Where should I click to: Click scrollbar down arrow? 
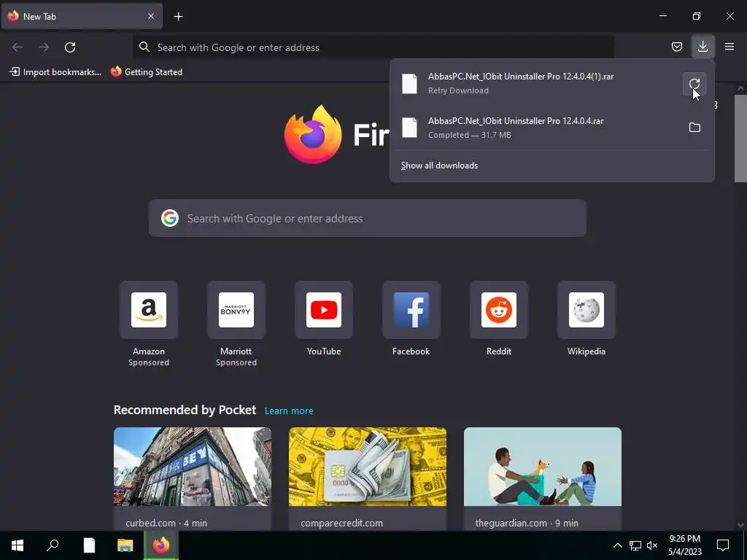(740, 525)
